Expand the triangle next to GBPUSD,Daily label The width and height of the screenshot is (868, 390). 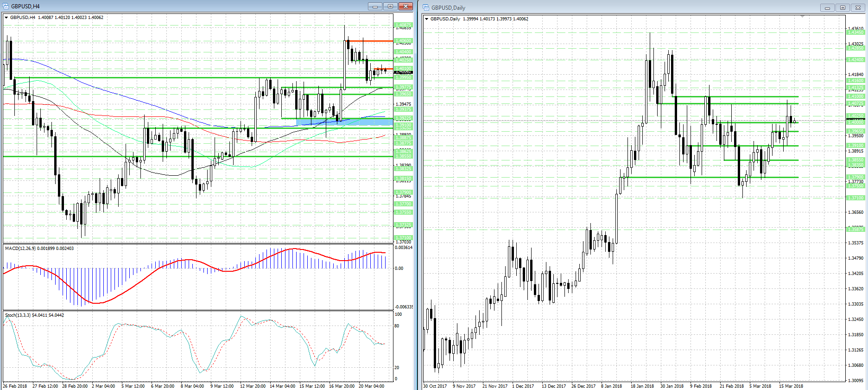click(427, 19)
